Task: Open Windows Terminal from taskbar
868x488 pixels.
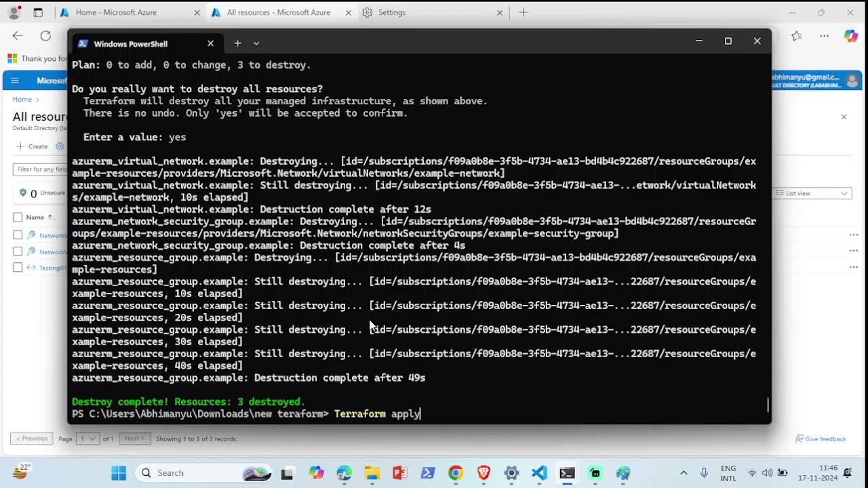Action: pyautogui.click(x=568, y=473)
